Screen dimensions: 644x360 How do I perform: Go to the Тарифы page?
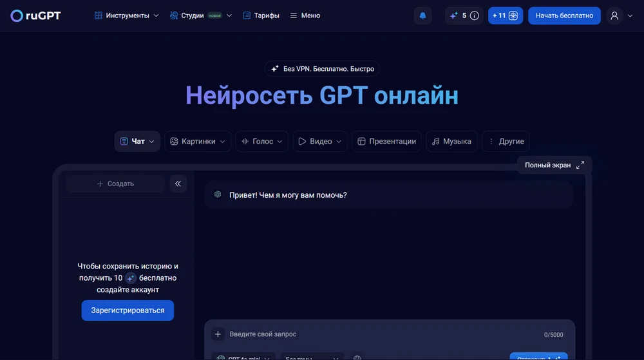tap(261, 15)
